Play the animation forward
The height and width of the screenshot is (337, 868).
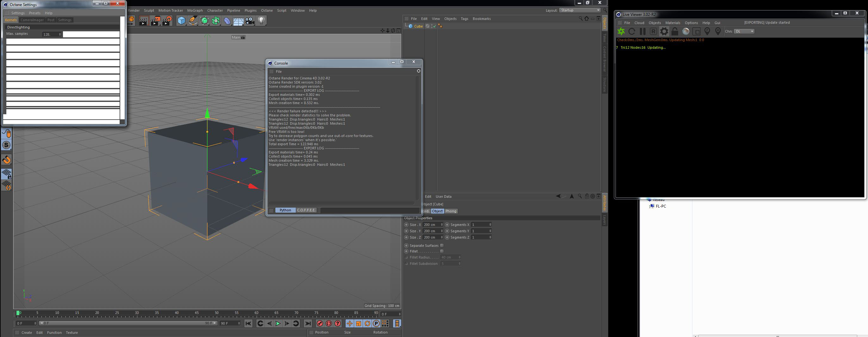point(278,323)
